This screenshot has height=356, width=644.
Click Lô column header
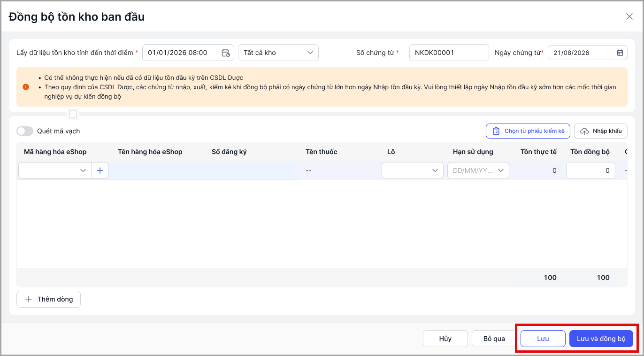click(x=391, y=152)
